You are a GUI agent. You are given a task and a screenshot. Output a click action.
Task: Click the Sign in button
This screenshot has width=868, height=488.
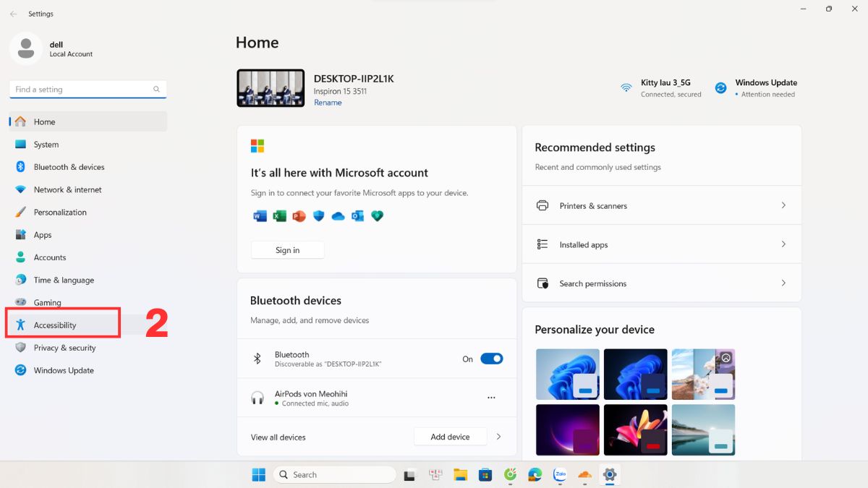tap(287, 250)
